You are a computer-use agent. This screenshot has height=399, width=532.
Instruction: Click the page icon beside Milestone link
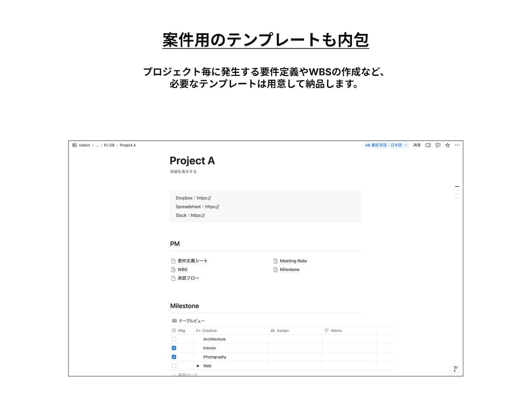(x=276, y=270)
